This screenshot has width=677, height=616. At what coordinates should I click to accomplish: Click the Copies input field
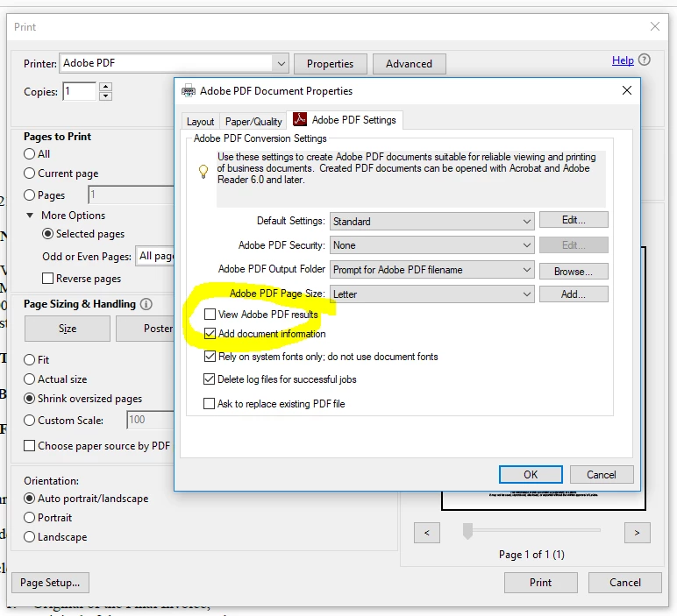click(80, 91)
